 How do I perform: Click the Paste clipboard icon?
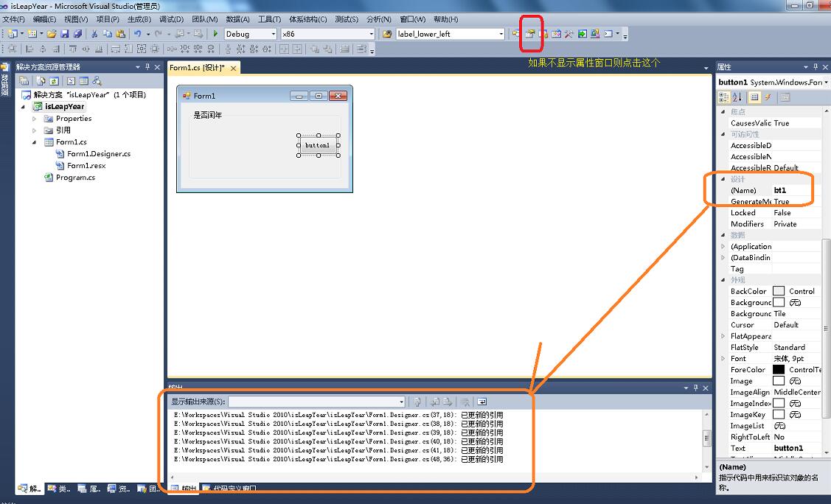[x=120, y=34]
